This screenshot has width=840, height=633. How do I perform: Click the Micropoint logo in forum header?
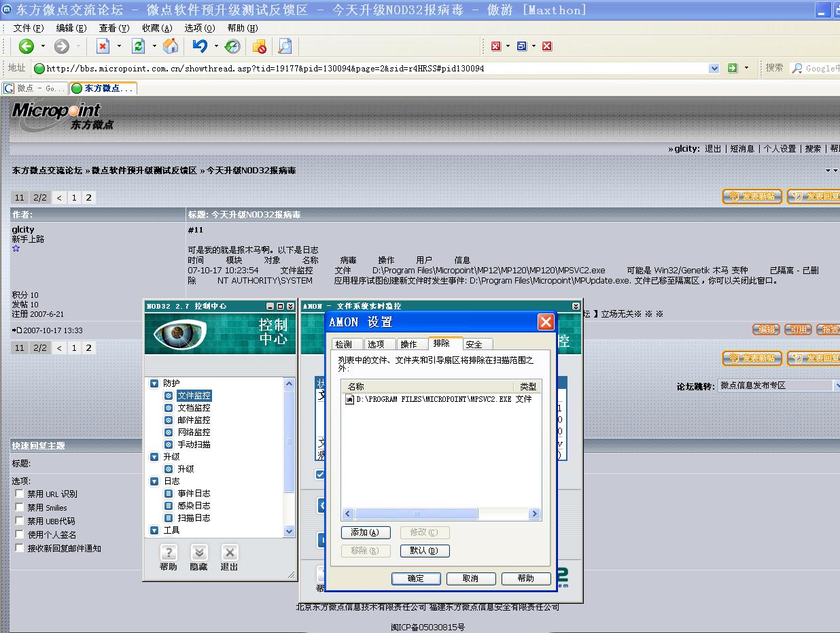(63, 116)
